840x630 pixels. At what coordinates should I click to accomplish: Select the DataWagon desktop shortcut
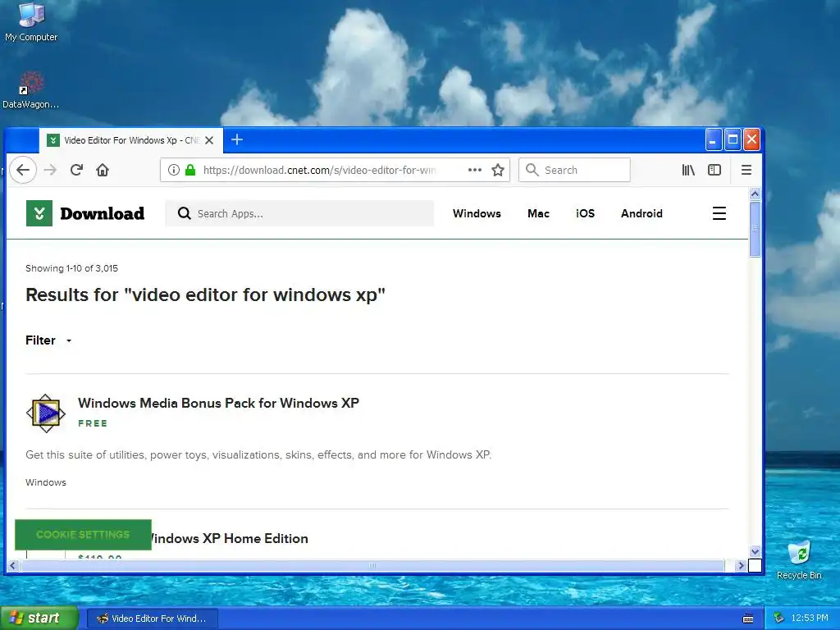(30, 90)
